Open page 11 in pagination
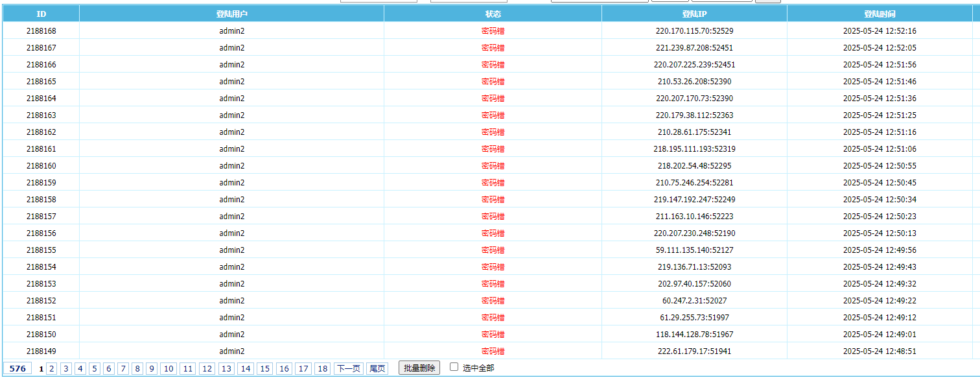 point(187,368)
